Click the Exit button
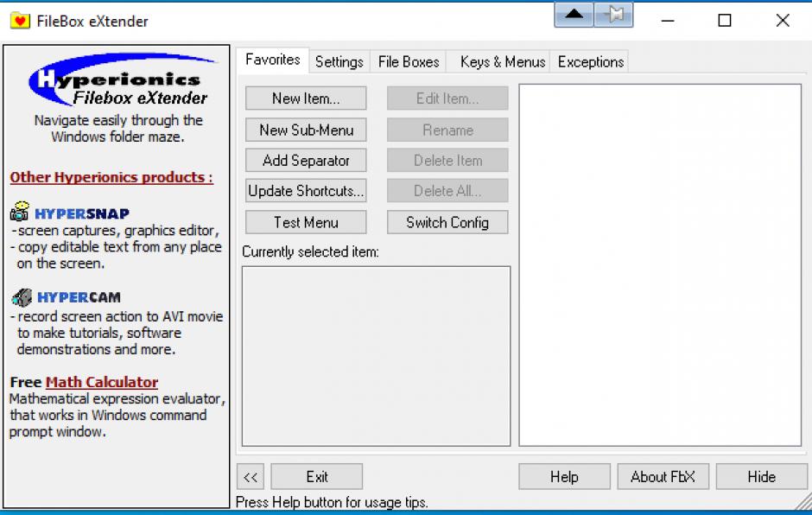Screen dimensions: 812x515 pyautogui.click(x=317, y=477)
